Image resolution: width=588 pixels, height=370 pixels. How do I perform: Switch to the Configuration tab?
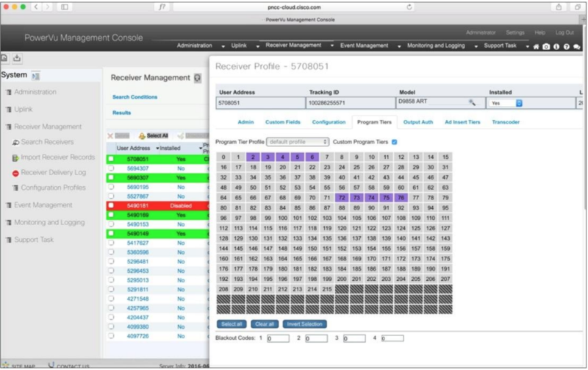pyautogui.click(x=329, y=122)
